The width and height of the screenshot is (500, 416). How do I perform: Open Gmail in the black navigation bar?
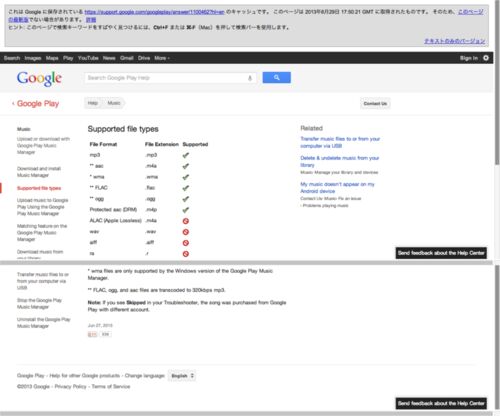tap(127, 58)
